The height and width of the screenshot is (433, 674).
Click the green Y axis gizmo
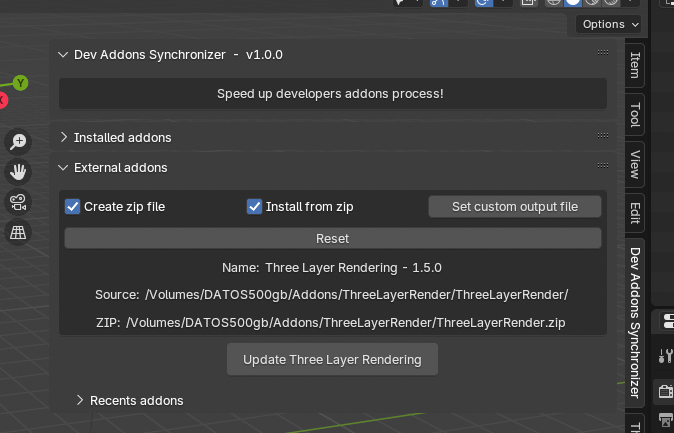pos(21,83)
